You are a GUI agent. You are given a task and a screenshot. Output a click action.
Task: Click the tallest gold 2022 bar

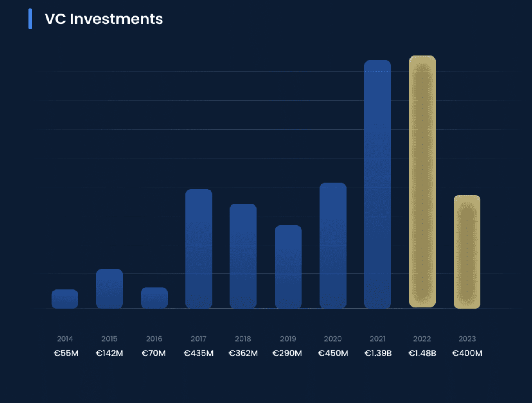click(422, 181)
